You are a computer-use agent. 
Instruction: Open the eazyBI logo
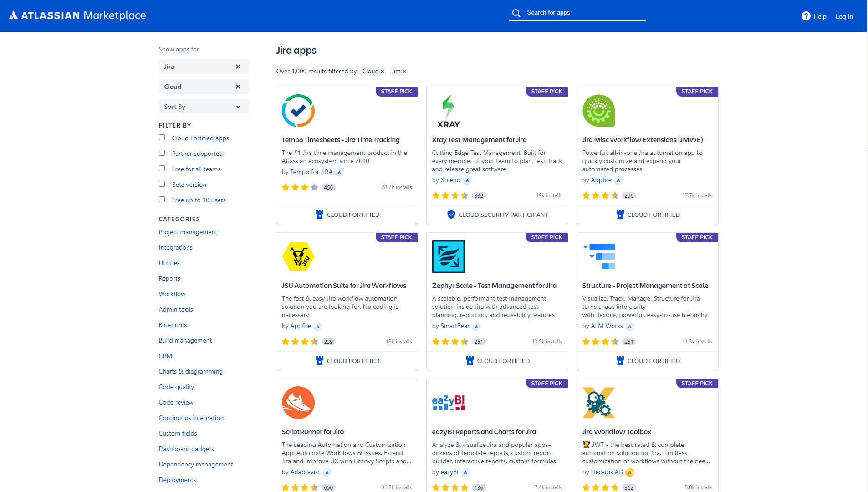pos(449,403)
